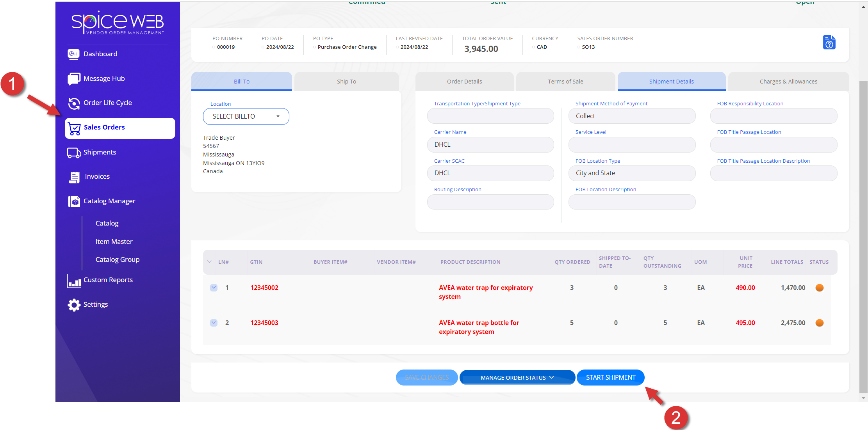This screenshot has height=430, width=868.
Task: Click the Order Life Cycle icon
Action: [x=74, y=103]
